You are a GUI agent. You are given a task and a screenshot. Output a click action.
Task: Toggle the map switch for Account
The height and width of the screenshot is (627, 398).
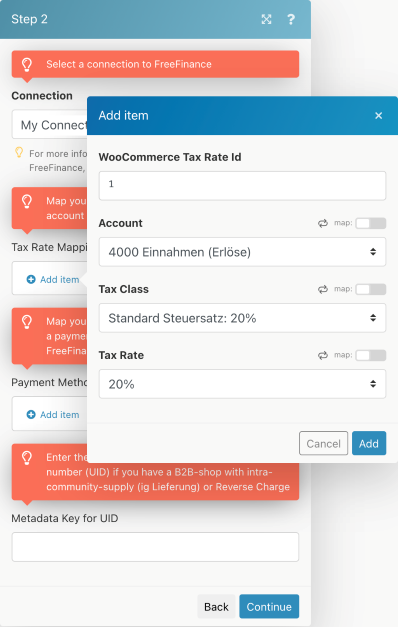[371, 223]
